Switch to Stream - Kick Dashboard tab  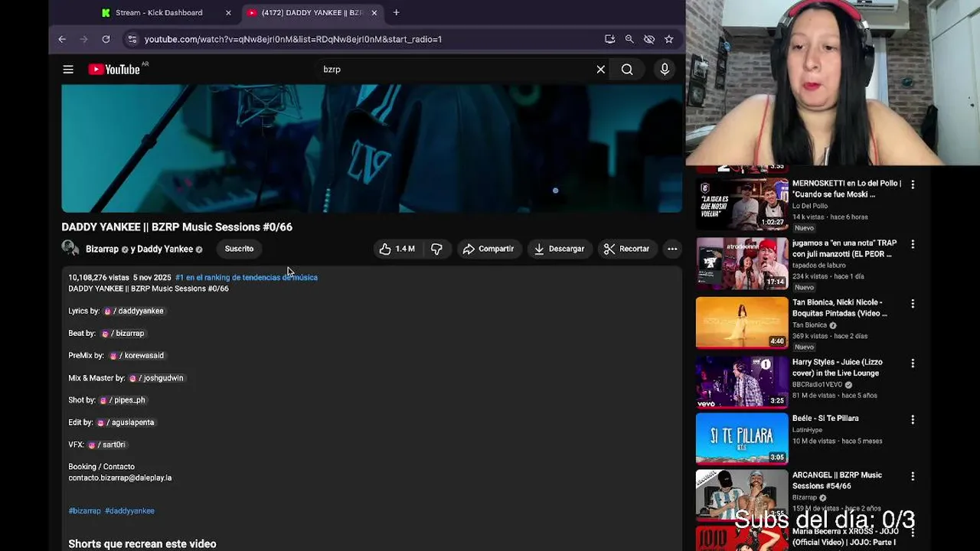coord(158,13)
